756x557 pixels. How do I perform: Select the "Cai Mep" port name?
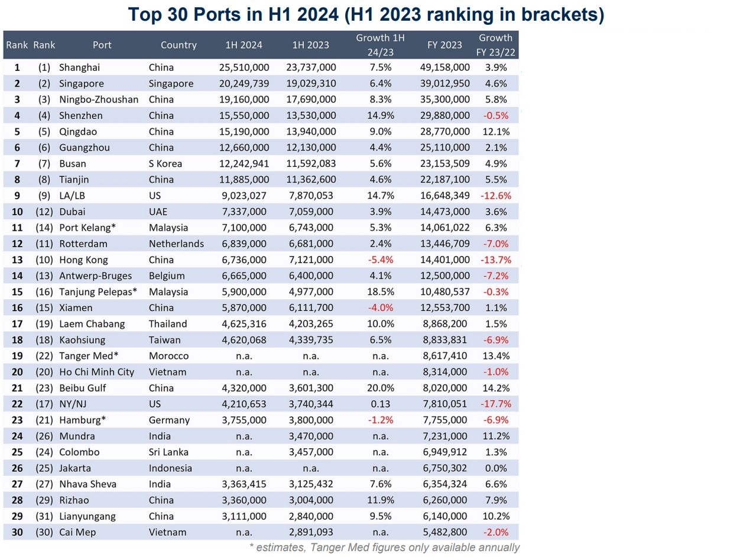coord(77,532)
